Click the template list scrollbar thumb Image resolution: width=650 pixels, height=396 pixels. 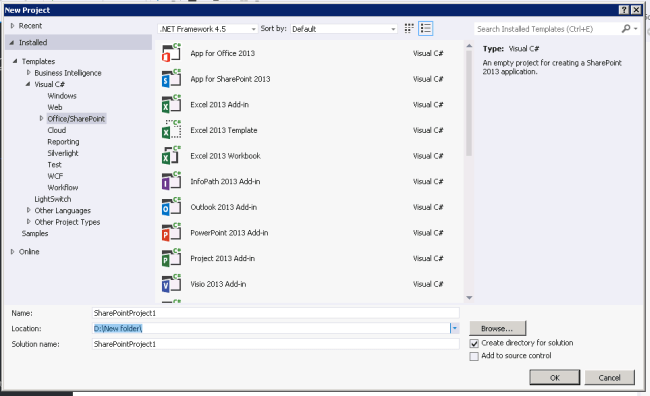[469, 103]
